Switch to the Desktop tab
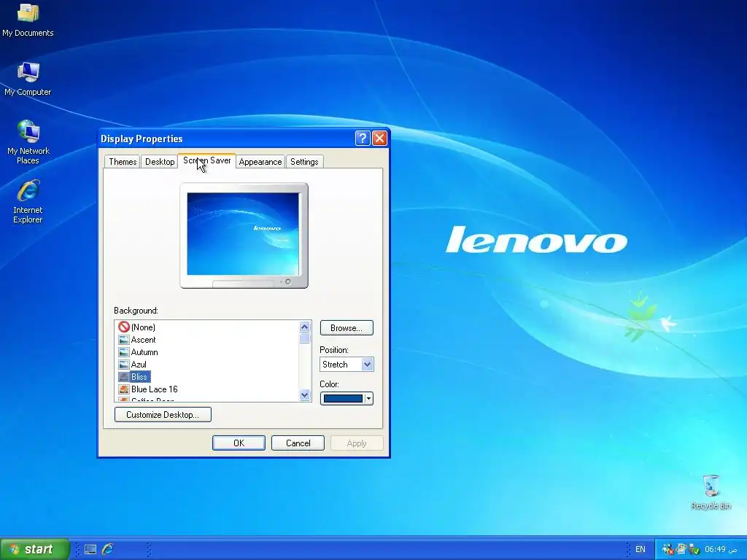The image size is (747, 560). [x=160, y=161]
